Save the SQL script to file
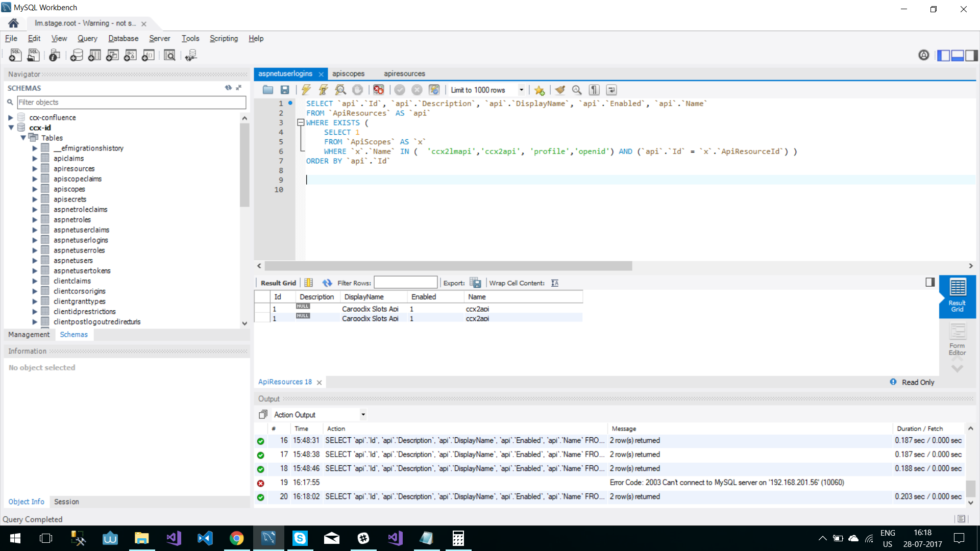 pos(285,90)
